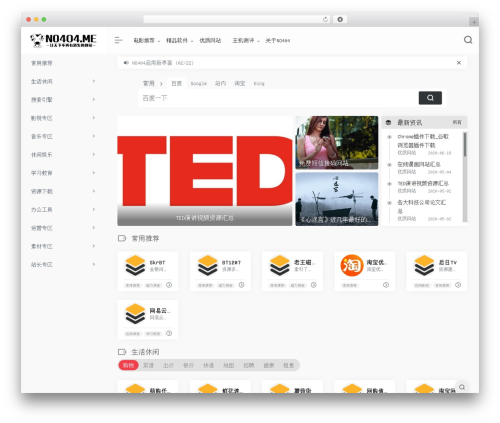
Task: Click the arrow icon on SkrBT card
Action: click(x=169, y=285)
